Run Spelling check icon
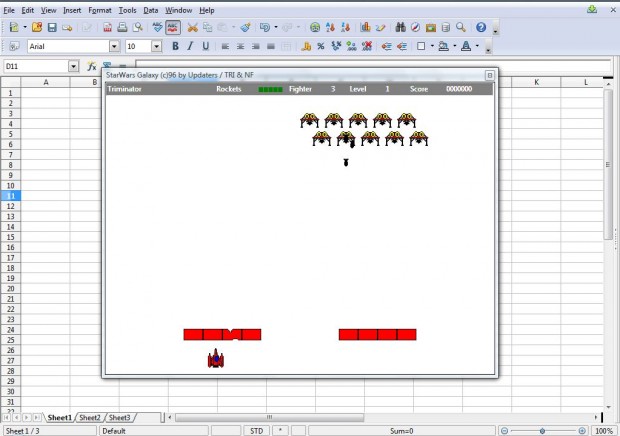 (157, 27)
